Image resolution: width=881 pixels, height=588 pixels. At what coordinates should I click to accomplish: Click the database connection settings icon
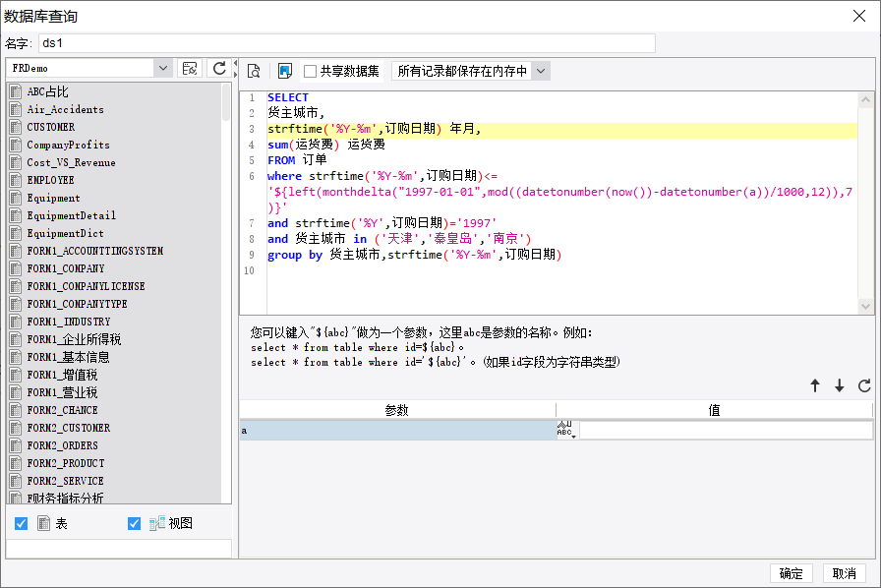(190, 69)
